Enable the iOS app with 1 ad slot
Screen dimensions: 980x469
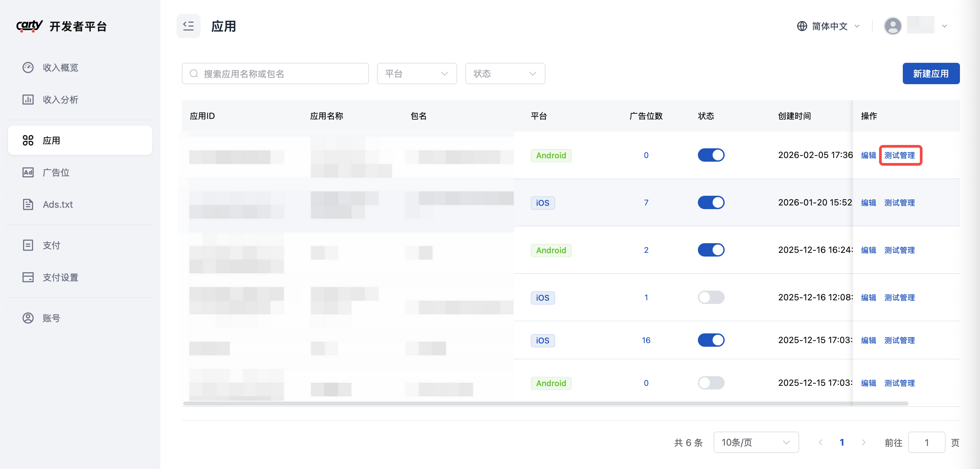(711, 297)
